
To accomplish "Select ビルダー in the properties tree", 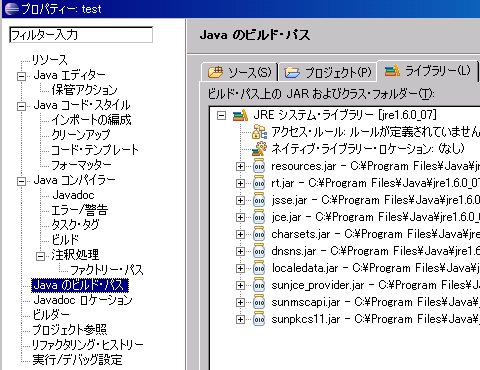I will point(51,315).
